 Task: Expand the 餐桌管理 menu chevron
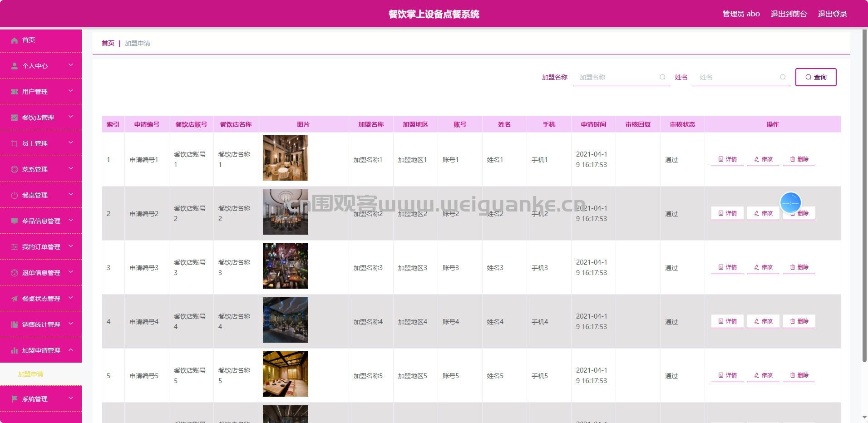[x=71, y=195]
